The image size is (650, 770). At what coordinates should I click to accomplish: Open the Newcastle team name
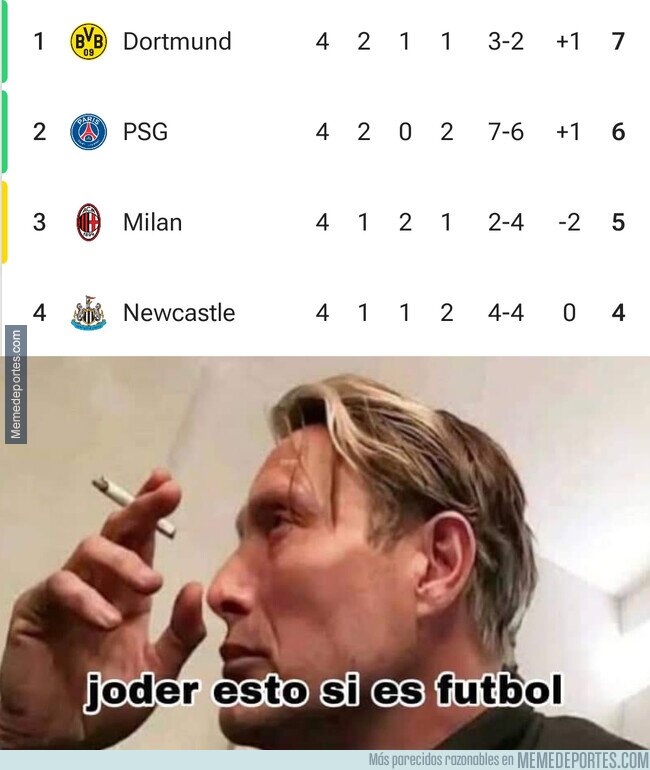pyautogui.click(x=179, y=313)
